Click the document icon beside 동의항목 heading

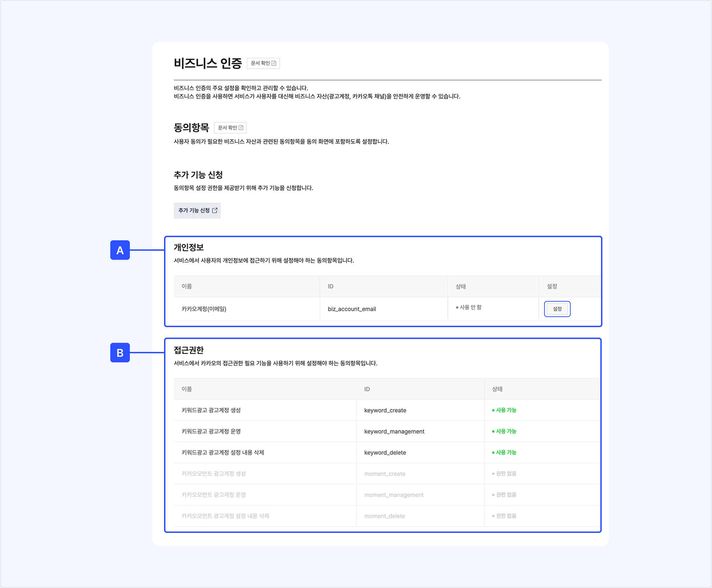(x=241, y=128)
